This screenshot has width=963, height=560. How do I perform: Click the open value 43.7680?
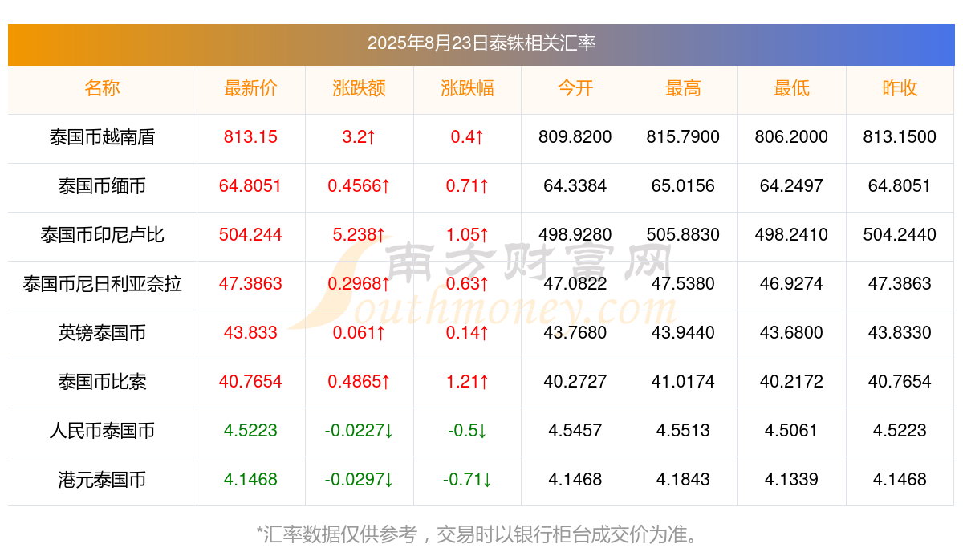575,333
